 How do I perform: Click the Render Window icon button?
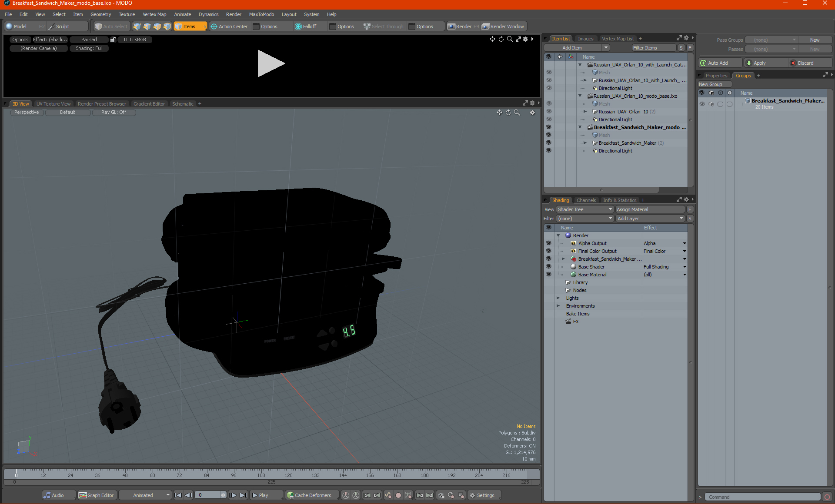[486, 27]
